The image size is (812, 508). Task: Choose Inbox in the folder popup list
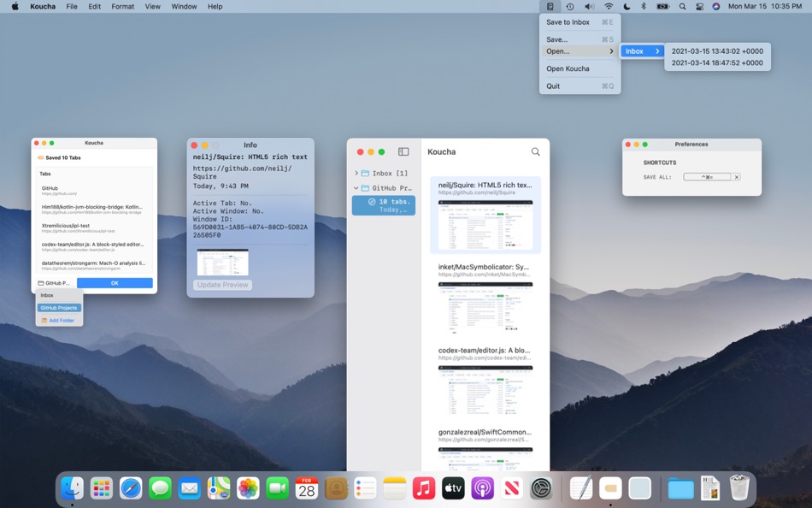tap(59, 295)
